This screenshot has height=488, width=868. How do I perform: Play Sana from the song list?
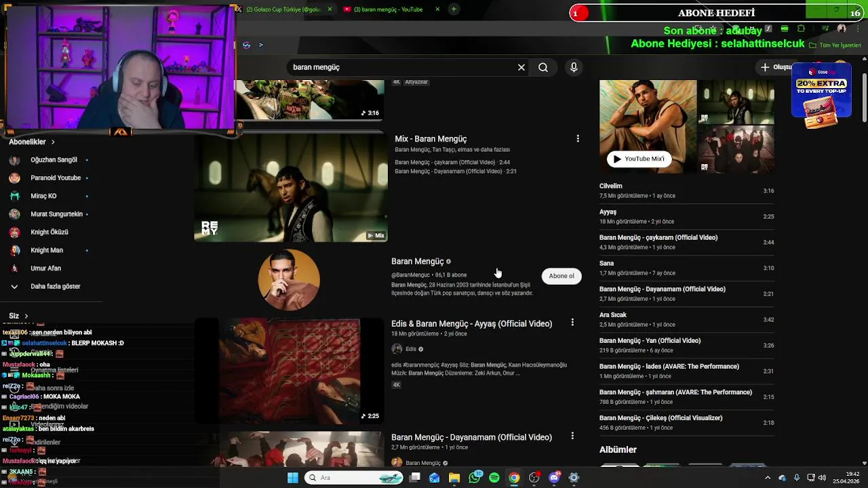pyautogui.click(x=686, y=268)
